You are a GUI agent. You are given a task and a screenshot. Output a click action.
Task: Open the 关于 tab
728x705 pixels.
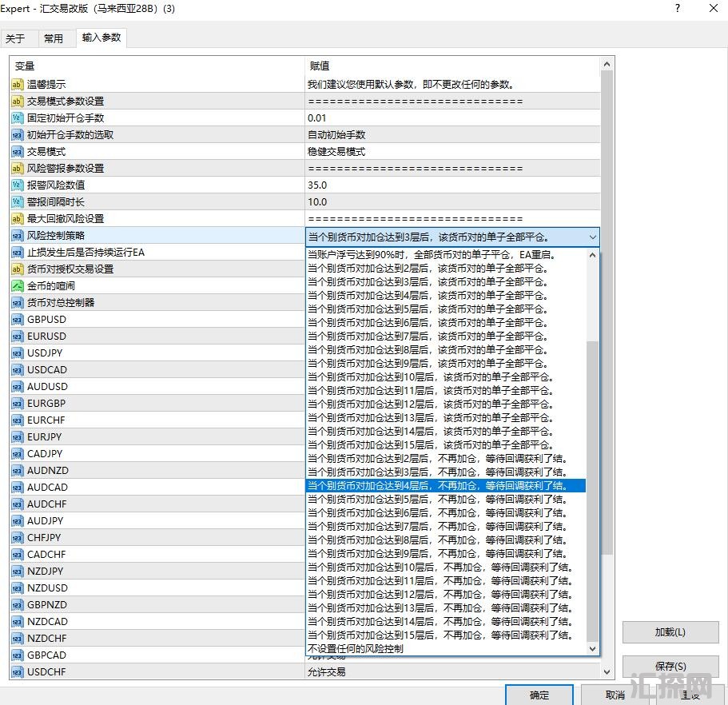pyautogui.click(x=15, y=38)
